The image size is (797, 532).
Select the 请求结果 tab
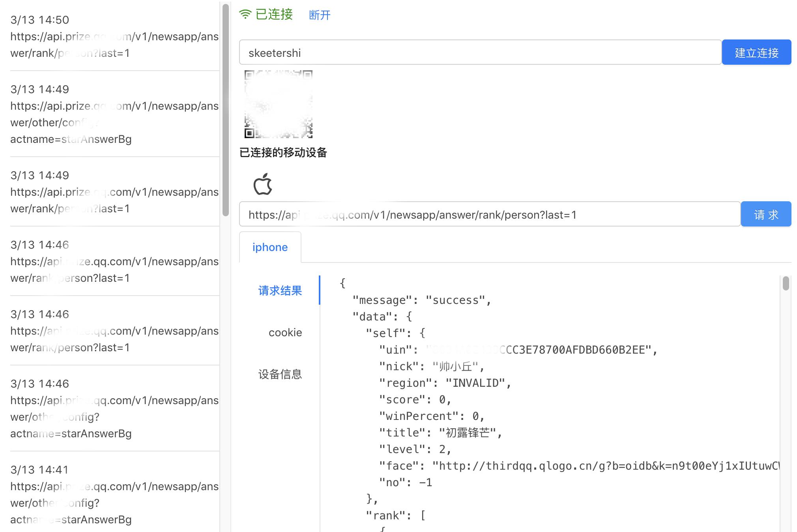tap(279, 290)
